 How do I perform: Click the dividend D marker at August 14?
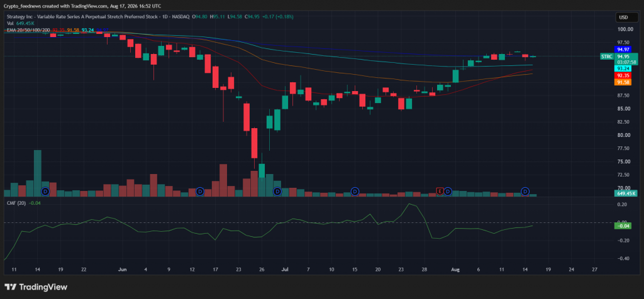click(x=525, y=191)
